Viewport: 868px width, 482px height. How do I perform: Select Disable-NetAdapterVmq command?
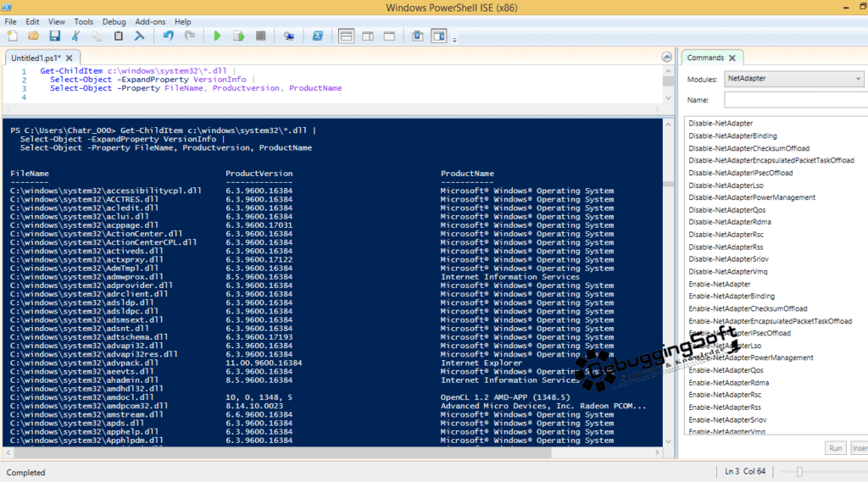(728, 272)
